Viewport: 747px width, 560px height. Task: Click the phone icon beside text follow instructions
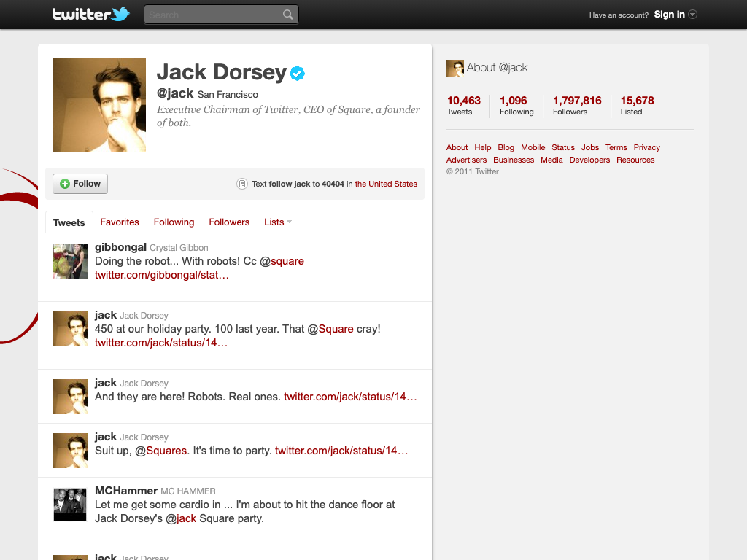242,184
